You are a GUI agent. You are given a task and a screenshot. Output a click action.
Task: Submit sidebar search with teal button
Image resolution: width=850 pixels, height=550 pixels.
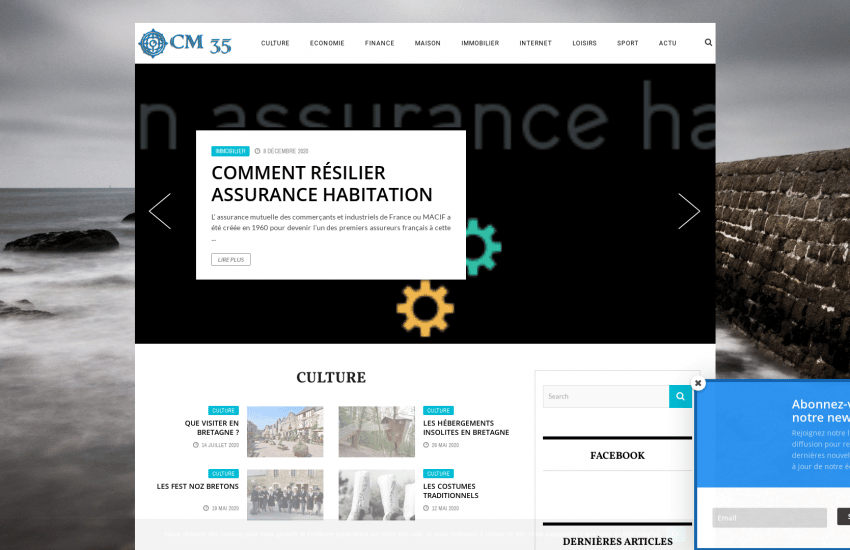pyautogui.click(x=680, y=397)
